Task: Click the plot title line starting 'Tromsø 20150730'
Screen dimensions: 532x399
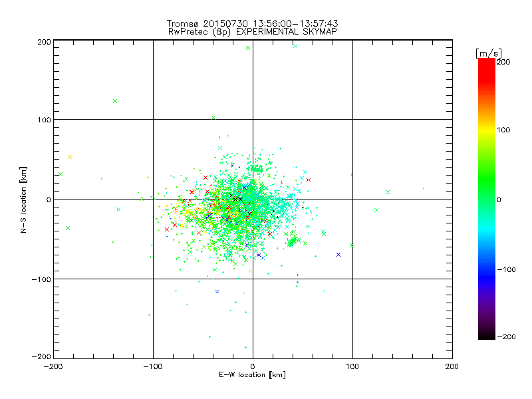Action: pyautogui.click(x=252, y=23)
